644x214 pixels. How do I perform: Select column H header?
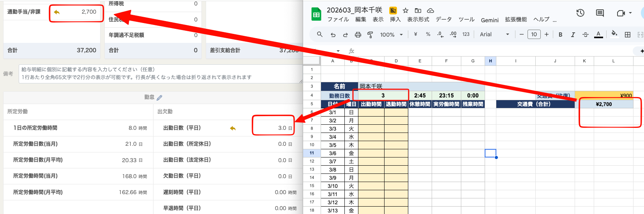click(490, 61)
